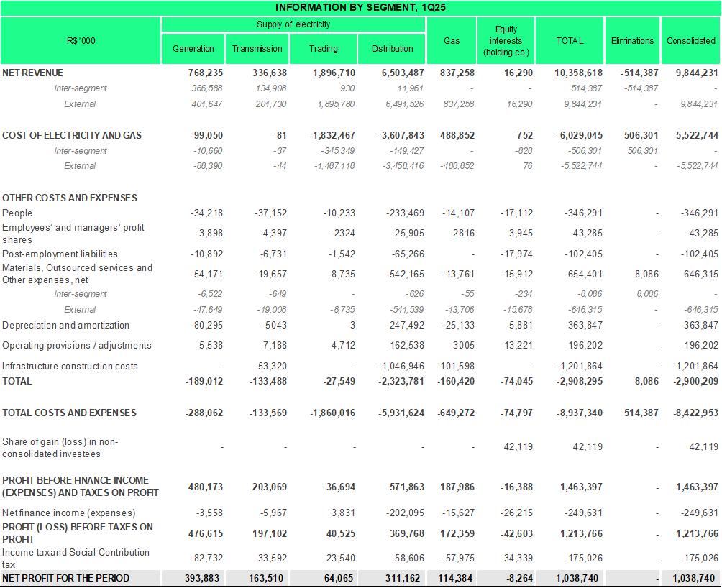Image resolution: width=722 pixels, height=588 pixels.
Task: Select the Eliminations column header
Action: [x=632, y=41]
